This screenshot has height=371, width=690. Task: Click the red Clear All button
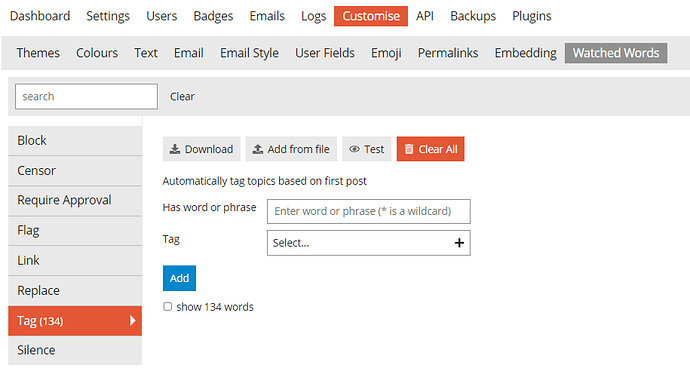click(x=430, y=149)
